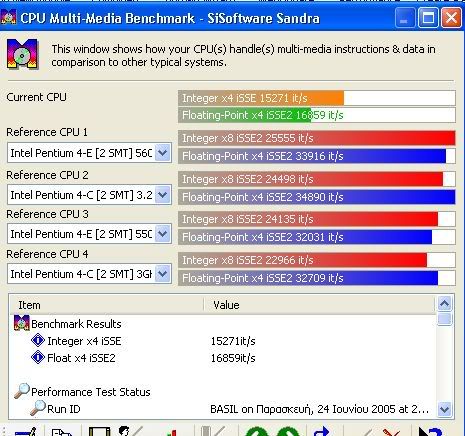Click the results list scrollbar thumb
465x436 pixels.
point(444,319)
